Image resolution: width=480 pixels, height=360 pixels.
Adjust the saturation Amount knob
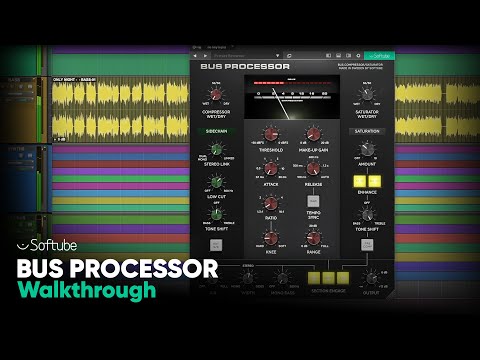pos(367,150)
